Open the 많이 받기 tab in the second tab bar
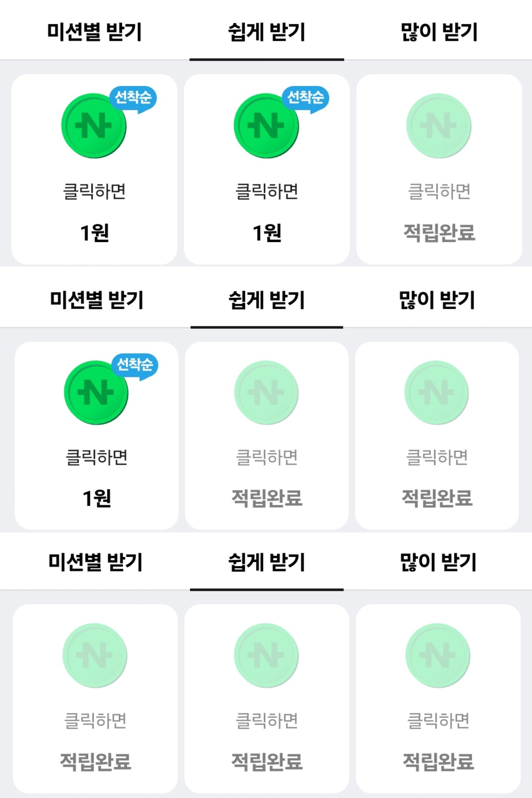This screenshot has height=798, width=532. pyautogui.click(x=437, y=300)
